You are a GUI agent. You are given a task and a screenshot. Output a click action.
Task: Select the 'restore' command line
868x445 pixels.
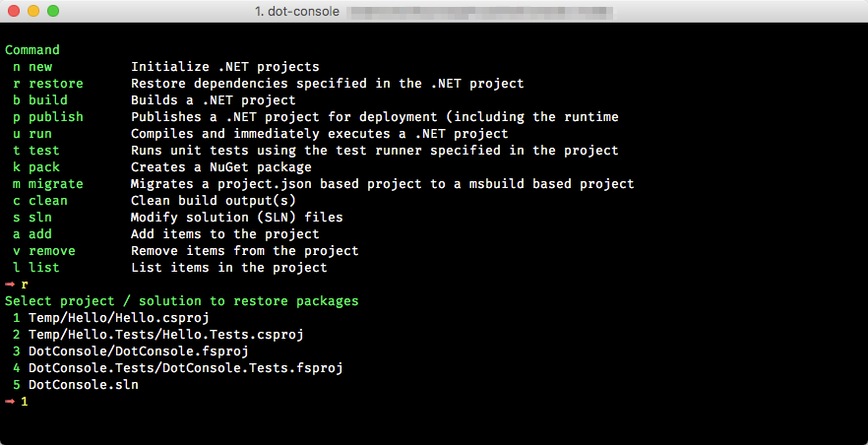[x=55, y=84]
